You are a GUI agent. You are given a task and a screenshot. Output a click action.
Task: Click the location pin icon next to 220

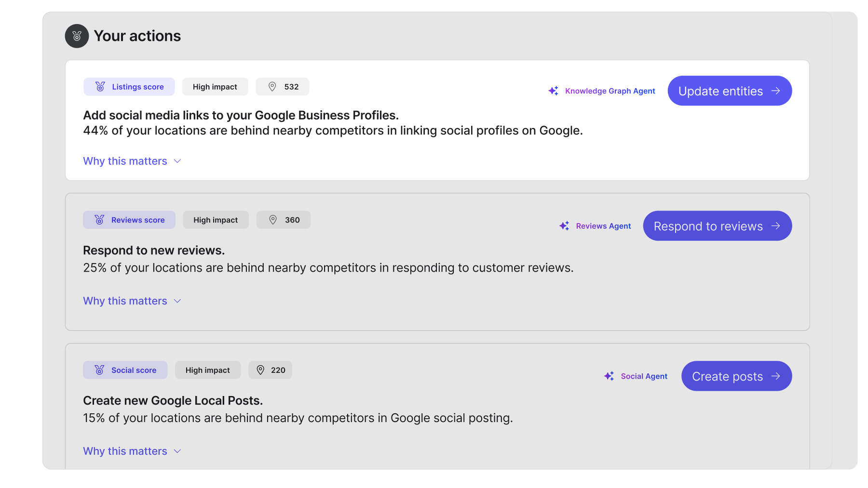tap(260, 370)
